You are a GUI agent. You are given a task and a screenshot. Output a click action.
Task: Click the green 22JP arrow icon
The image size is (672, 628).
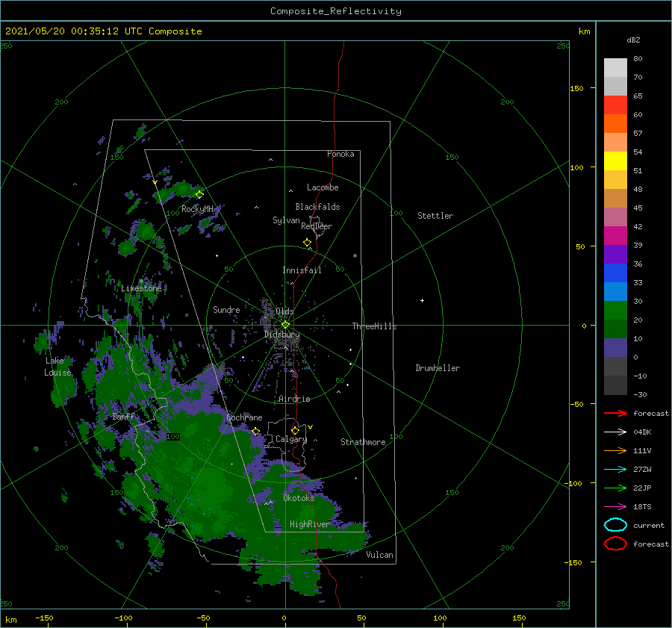tap(615, 488)
